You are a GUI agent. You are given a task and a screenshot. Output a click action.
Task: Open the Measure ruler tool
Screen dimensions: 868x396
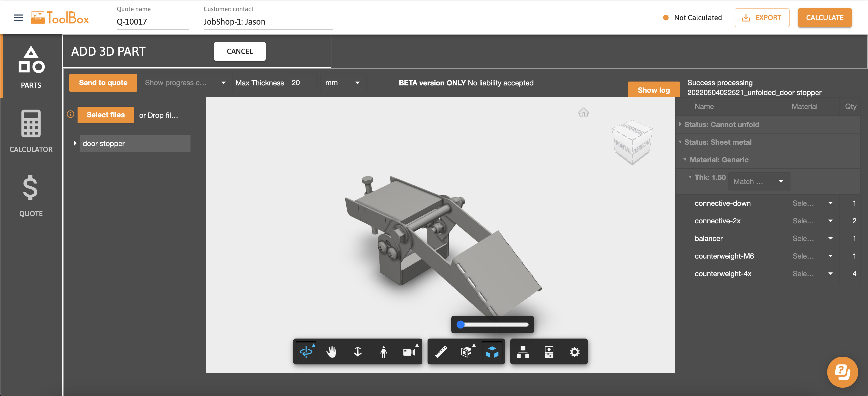[x=441, y=352]
